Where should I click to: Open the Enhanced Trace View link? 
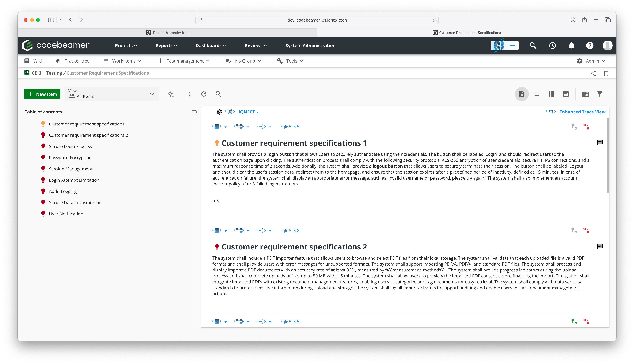tap(582, 112)
